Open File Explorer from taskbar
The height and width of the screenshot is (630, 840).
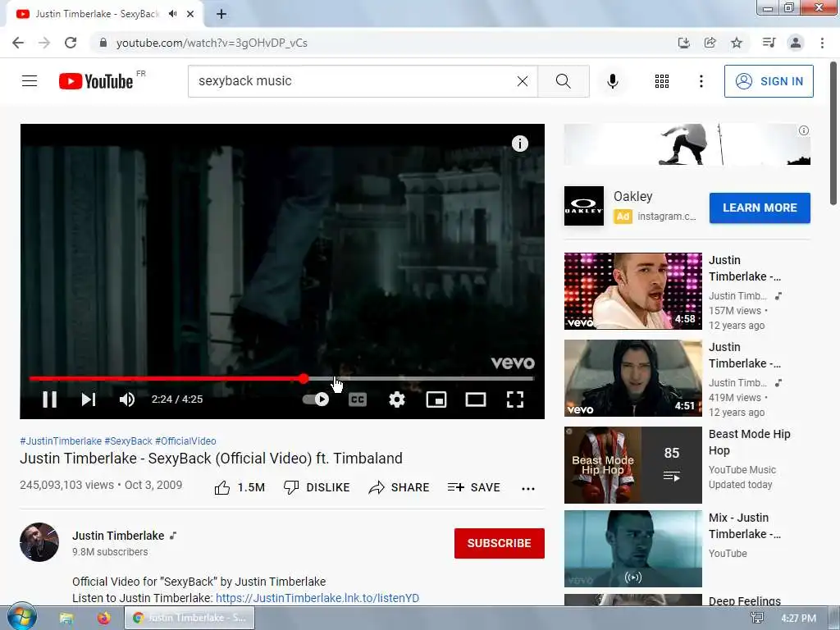click(x=66, y=618)
